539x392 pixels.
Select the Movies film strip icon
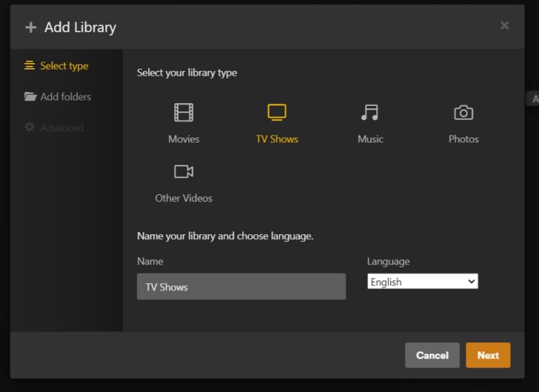click(184, 112)
